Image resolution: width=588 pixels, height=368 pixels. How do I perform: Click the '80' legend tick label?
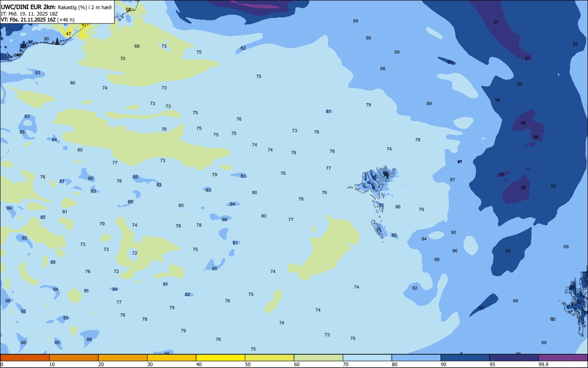[395, 364]
